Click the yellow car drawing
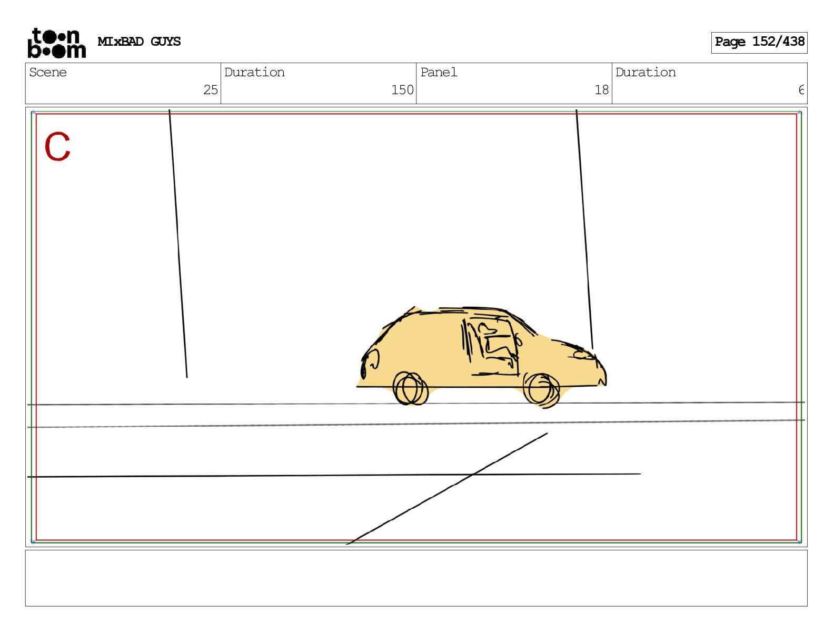The width and height of the screenshot is (834, 644). (482, 357)
